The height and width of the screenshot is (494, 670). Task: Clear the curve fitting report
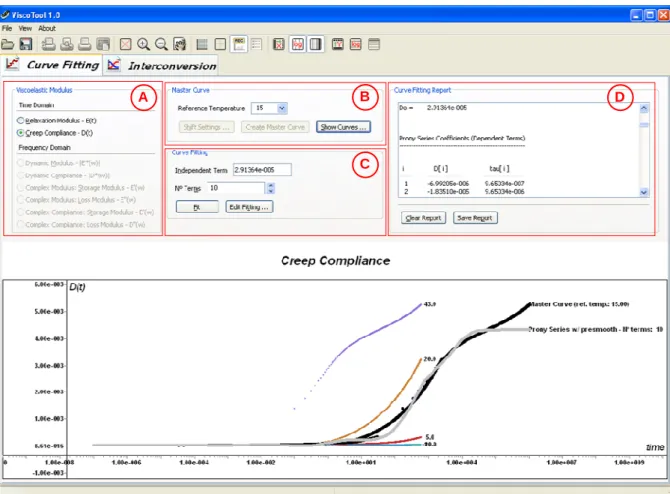pyautogui.click(x=423, y=218)
